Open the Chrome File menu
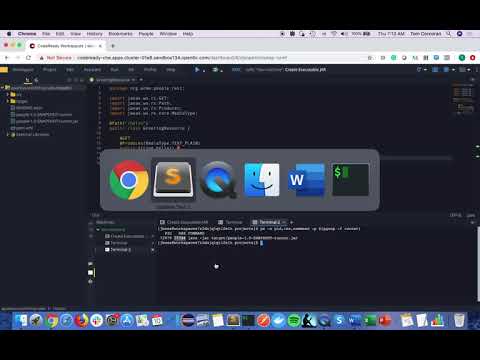This screenshot has height=360, width=480. pyautogui.click(x=46, y=34)
